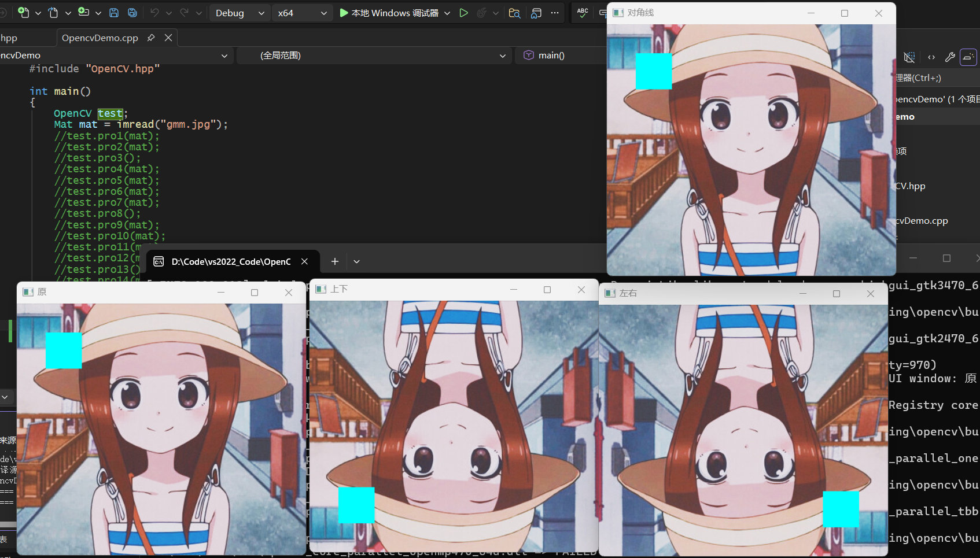Expand the Add New Item dropdown arrow
This screenshot has width=980, height=558.
click(98, 13)
